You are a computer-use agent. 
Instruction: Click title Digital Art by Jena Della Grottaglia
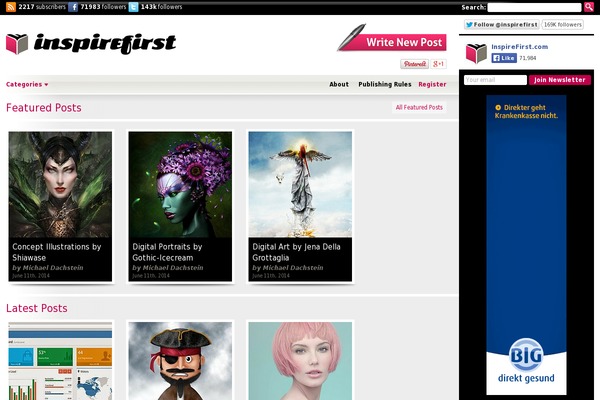(x=296, y=252)
